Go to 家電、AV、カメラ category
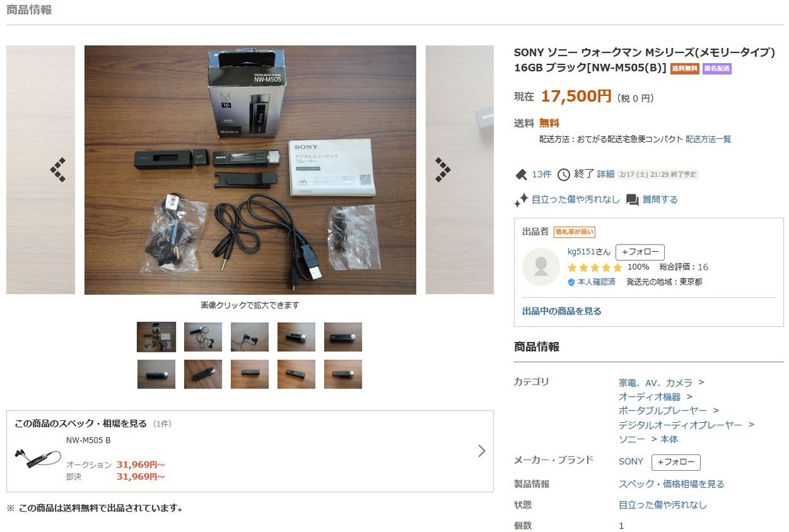Viewport: 789px width, 532px height. click(x=656, y=382)
